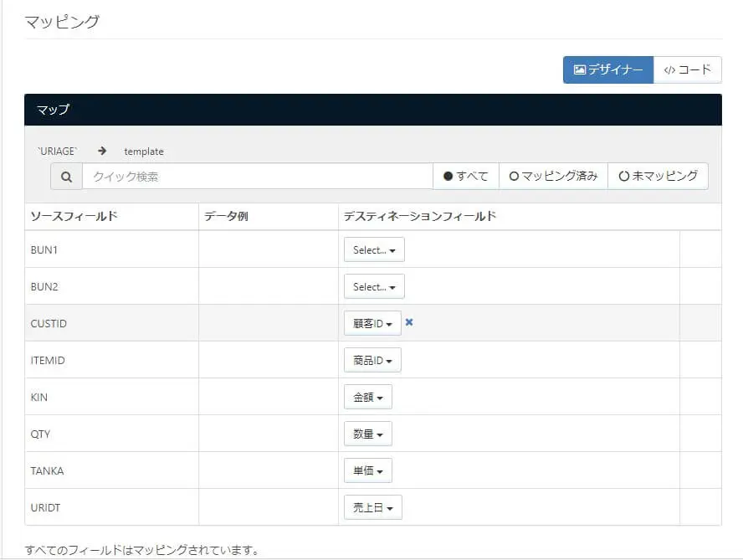Click the TANKA source field cell
This screenshot has height=560, width=743.
(111, 470)
